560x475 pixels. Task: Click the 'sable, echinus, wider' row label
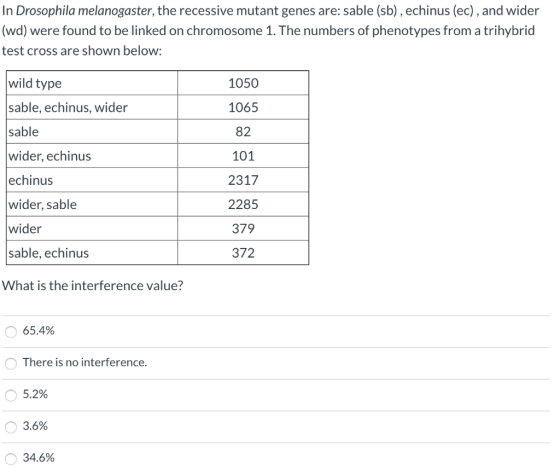coord(92,108)
